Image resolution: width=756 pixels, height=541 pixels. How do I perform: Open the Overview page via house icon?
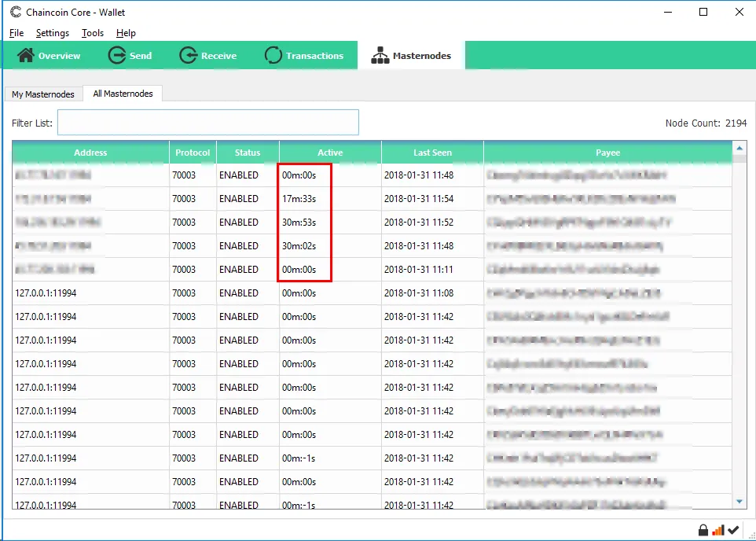(26, 56)
